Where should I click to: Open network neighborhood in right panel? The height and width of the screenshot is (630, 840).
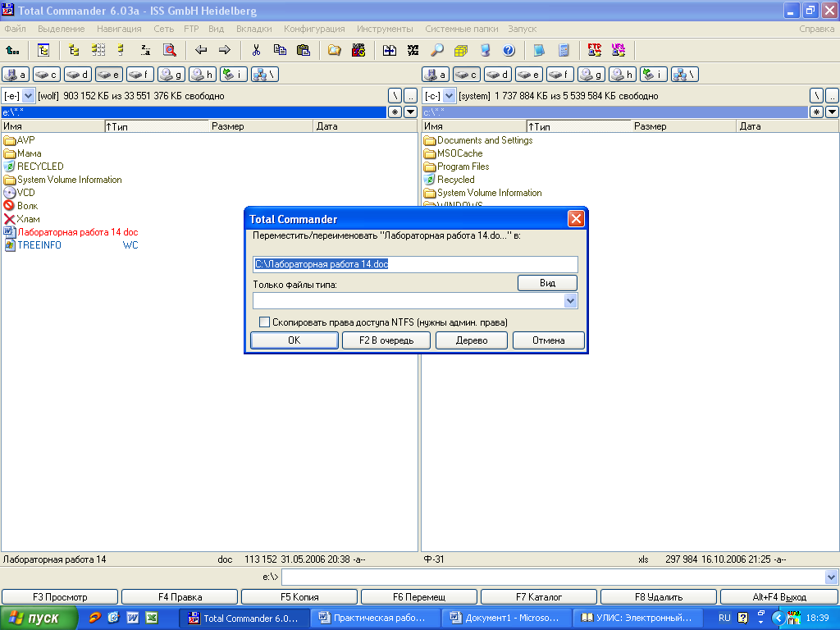[x=685, y=75]
